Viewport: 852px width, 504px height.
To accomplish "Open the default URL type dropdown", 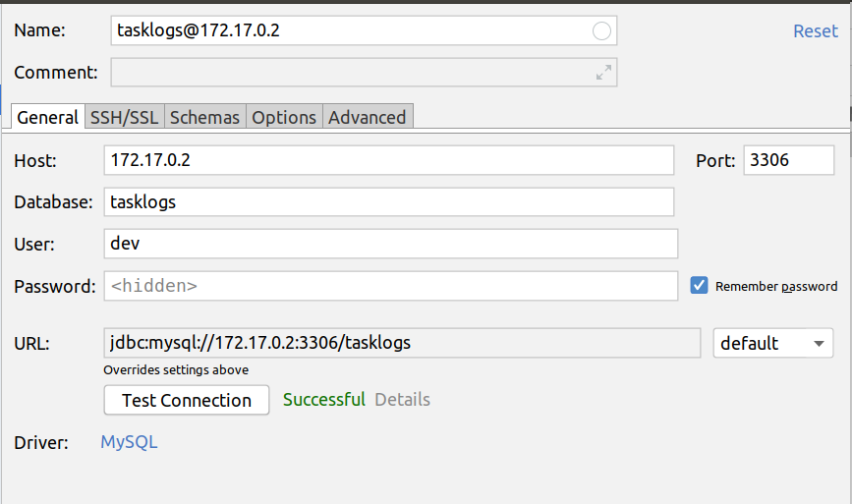I will [x=772, y=343].
